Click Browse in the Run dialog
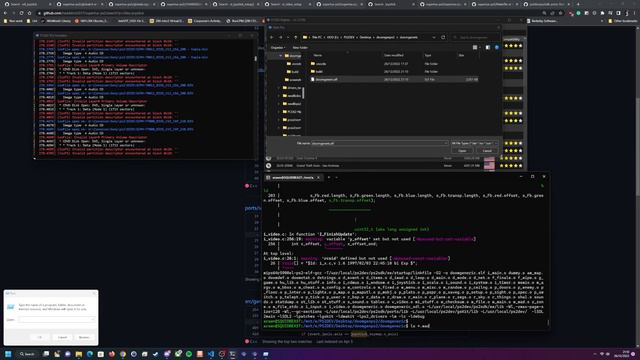 coord(84,337)
